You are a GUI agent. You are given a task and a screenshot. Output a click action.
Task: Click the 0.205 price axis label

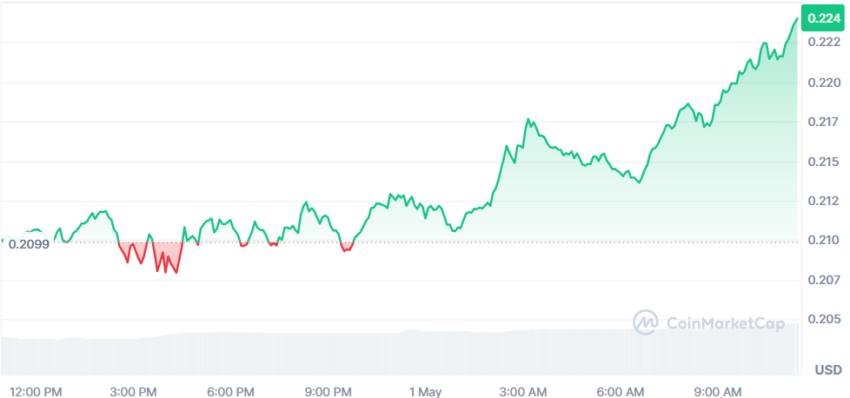[x=824, y=319]
